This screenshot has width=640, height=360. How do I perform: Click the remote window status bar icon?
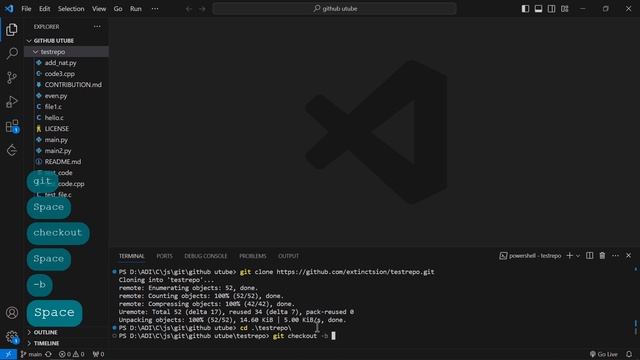coord(8,354)
